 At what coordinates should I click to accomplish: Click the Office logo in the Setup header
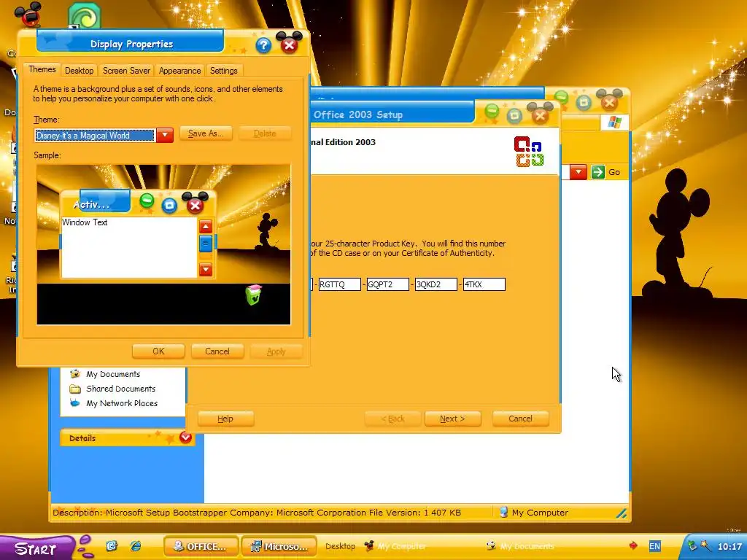tap(528, 152)
